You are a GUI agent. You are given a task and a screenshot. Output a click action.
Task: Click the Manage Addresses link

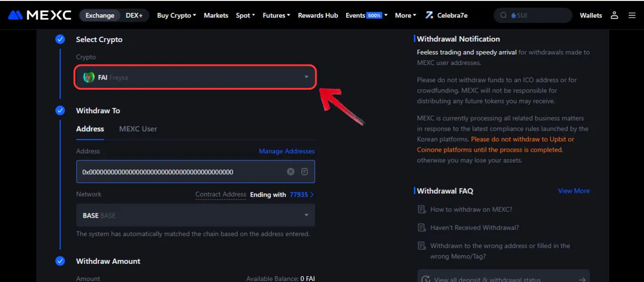(286, 151)
